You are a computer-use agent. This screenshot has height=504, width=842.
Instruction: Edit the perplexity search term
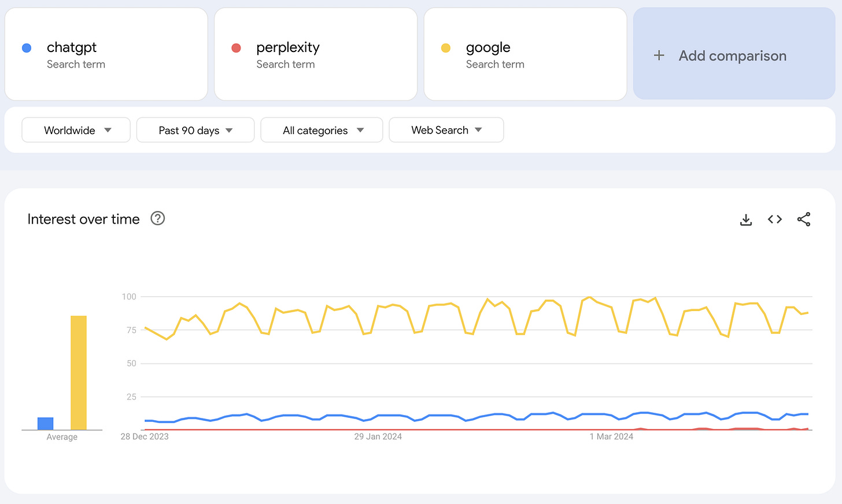tap(287, 47)
